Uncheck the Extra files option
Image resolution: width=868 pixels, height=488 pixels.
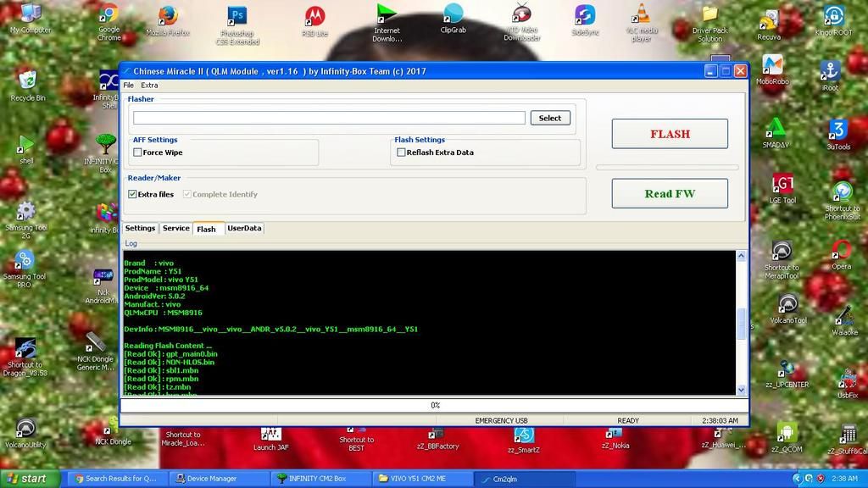pyautogui.click(x=132, y=194)
